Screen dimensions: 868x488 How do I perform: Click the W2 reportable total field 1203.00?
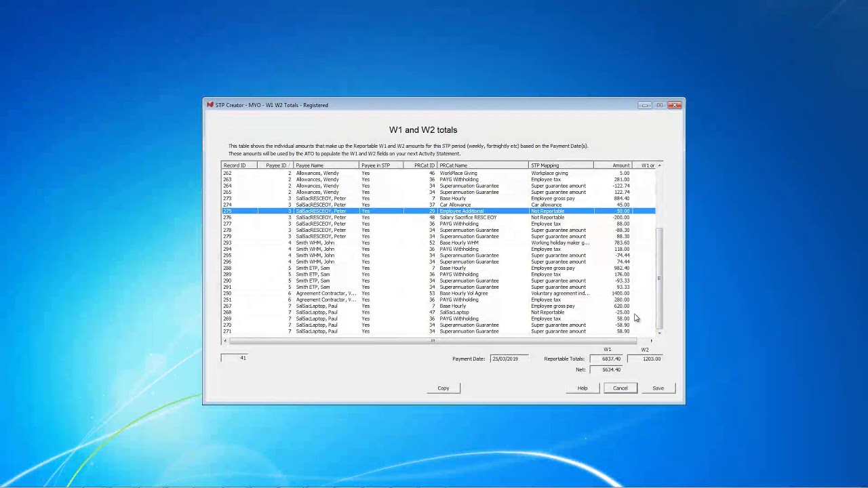pyautogui.click(x=645, y=359)
